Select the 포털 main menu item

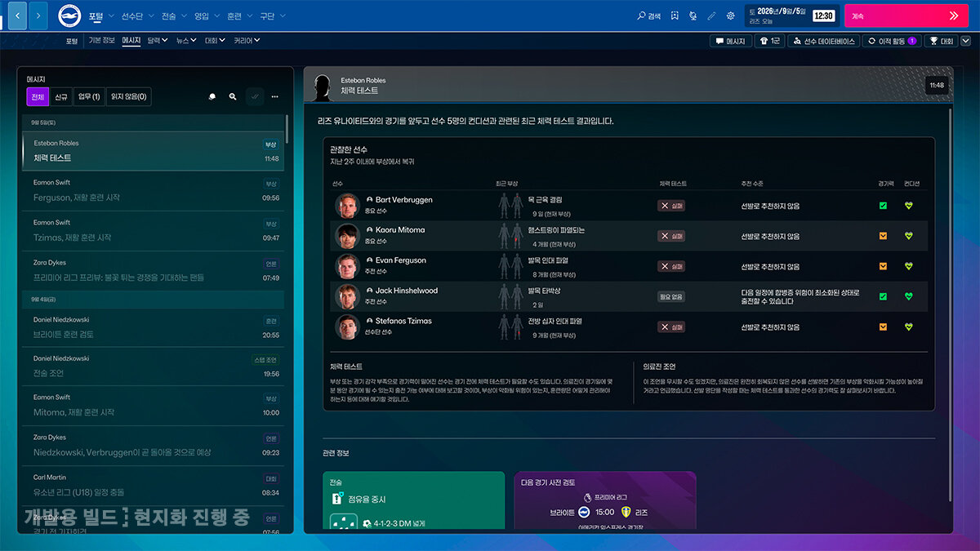point(96,16)
